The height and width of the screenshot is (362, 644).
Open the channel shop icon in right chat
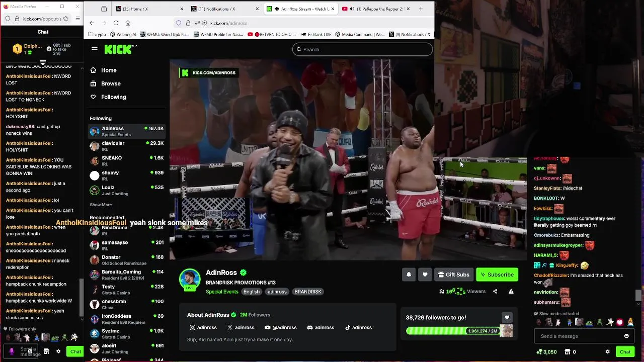(568, 352)
